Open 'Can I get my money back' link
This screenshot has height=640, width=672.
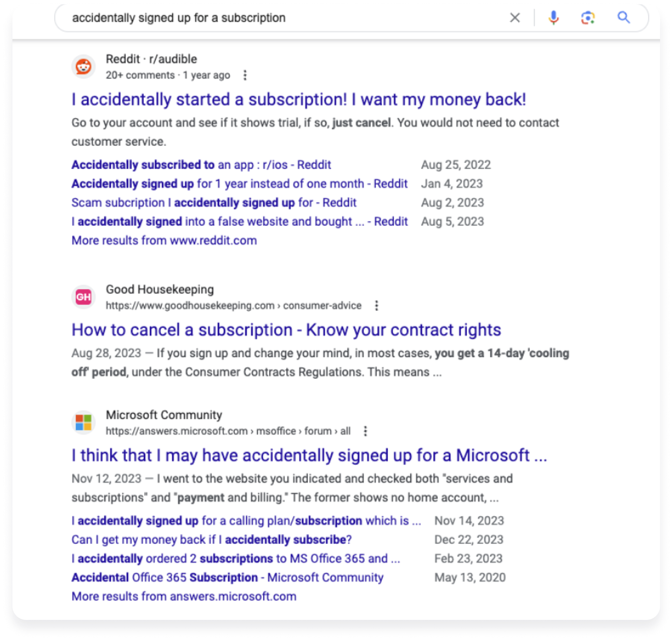click(211, 539)
